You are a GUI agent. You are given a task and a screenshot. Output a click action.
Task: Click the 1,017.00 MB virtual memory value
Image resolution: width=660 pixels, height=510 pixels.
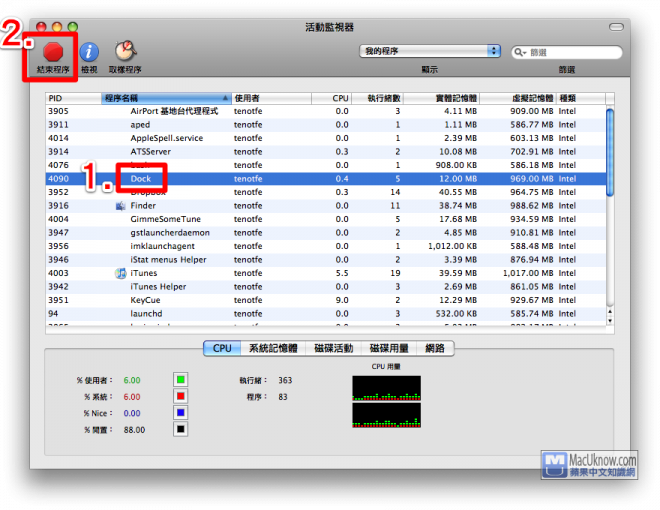[x=528, y=274]
